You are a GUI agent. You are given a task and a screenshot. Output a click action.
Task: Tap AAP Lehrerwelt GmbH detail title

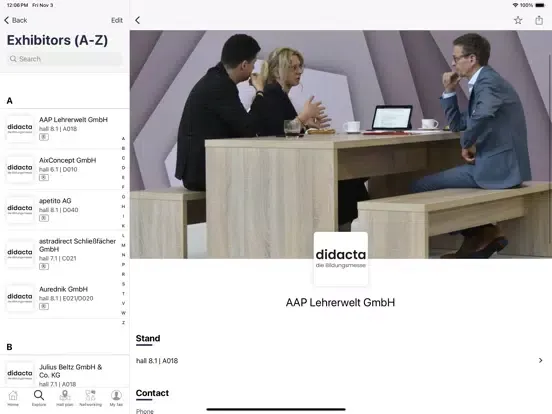point(340,302)
